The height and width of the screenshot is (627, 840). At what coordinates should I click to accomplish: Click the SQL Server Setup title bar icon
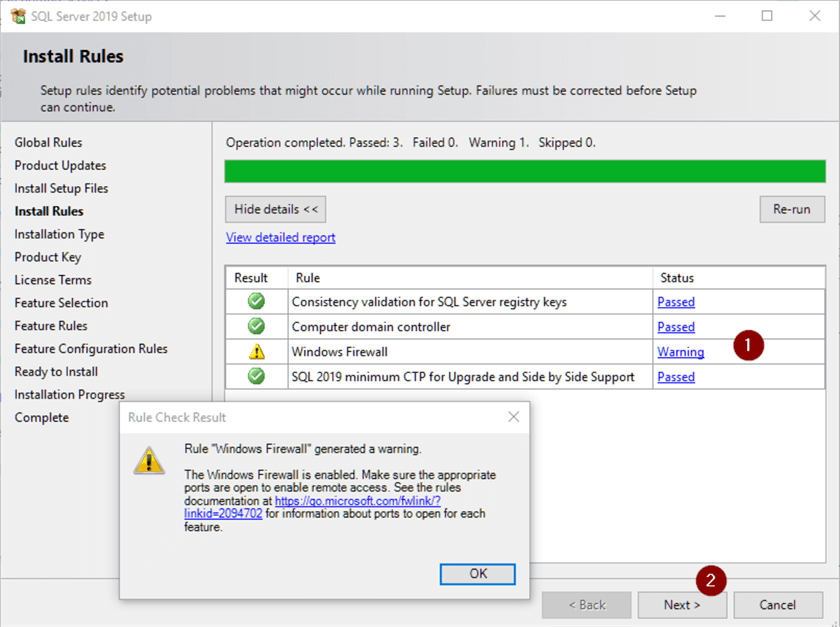[x=18, y=16]
